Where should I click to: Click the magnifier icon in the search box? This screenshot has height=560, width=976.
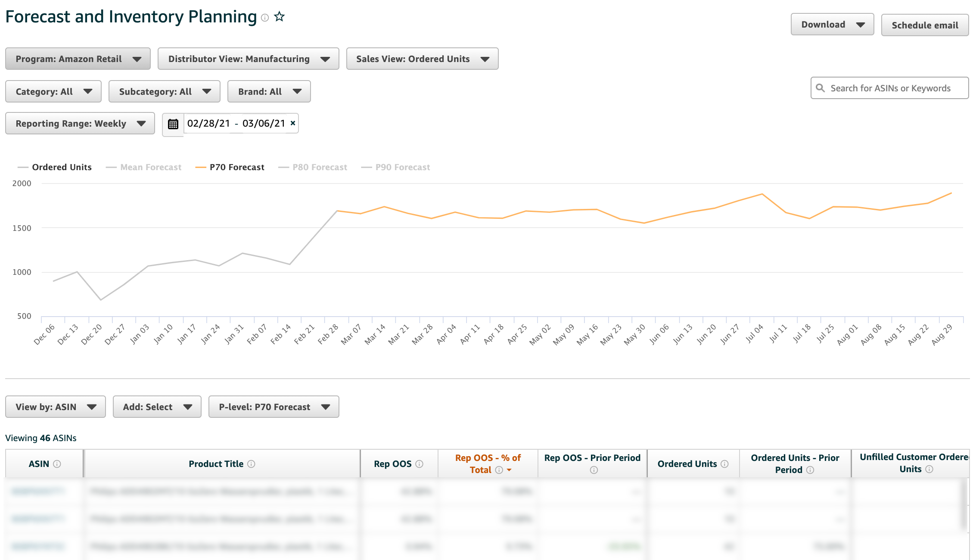click(x=821, y=87)
